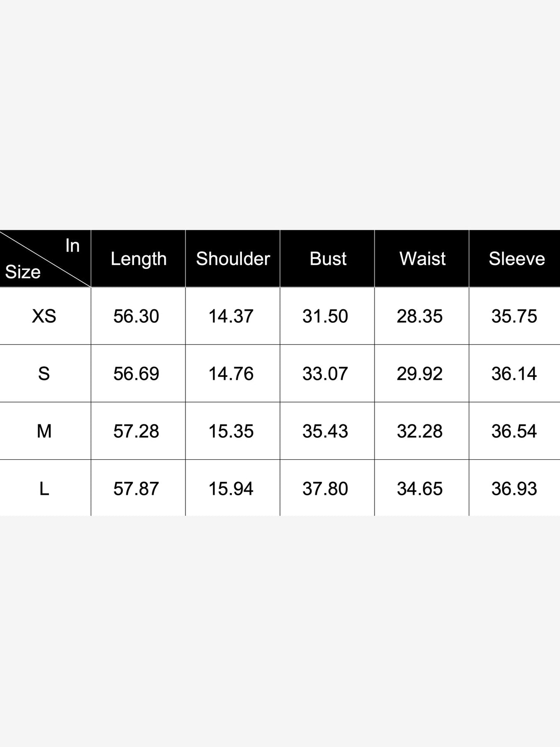Select the Waist column header

(x=422, y=259)
